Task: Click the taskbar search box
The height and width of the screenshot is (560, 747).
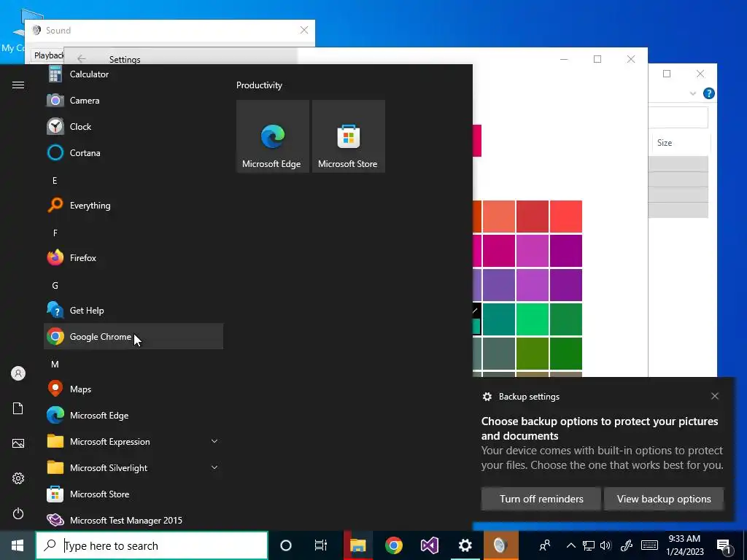Action: [152, 545]
